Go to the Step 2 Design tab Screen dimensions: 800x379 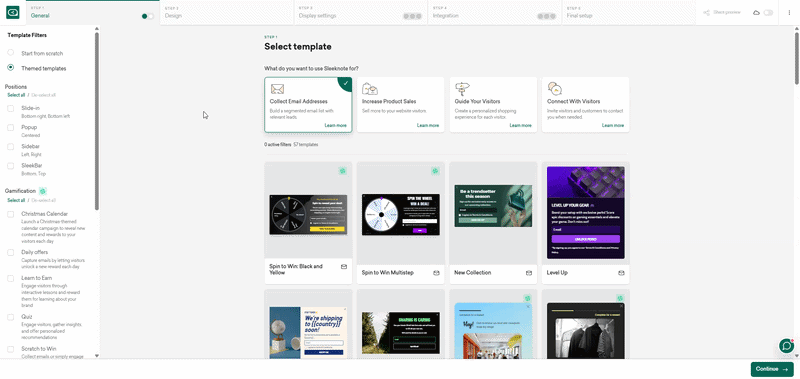coord(227,13)
